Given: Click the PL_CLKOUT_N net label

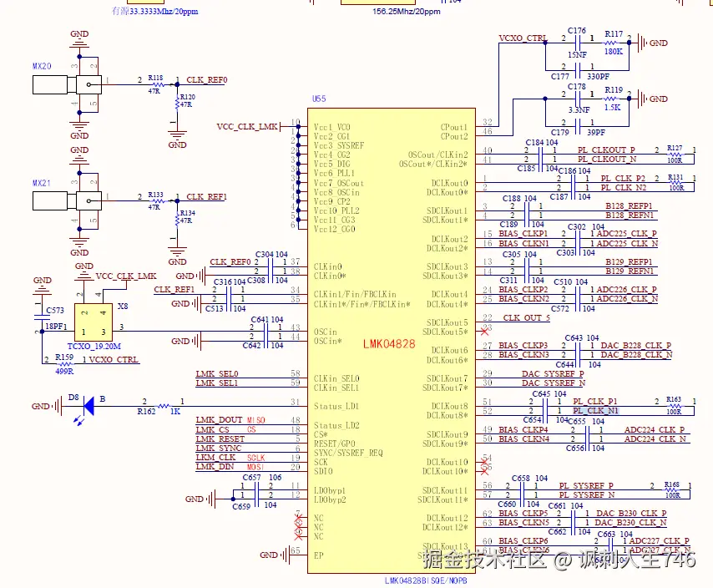Looking at the screenshot, I should (x=607, y=160).
